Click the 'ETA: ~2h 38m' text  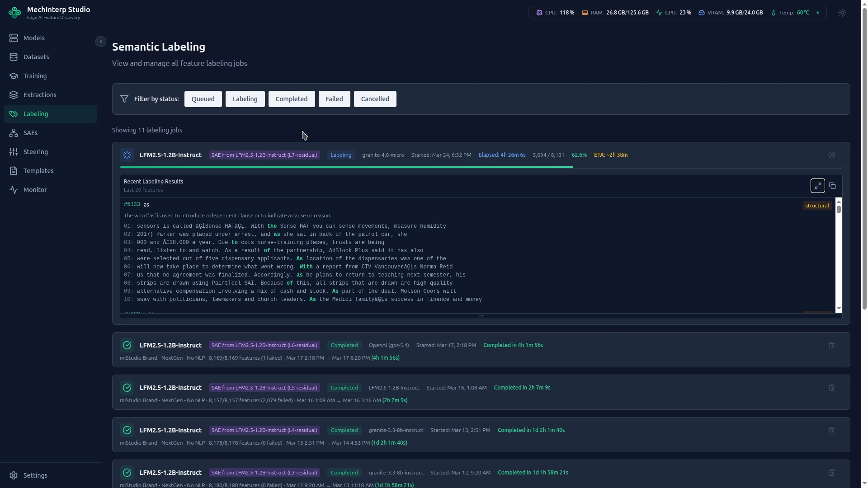611,155
